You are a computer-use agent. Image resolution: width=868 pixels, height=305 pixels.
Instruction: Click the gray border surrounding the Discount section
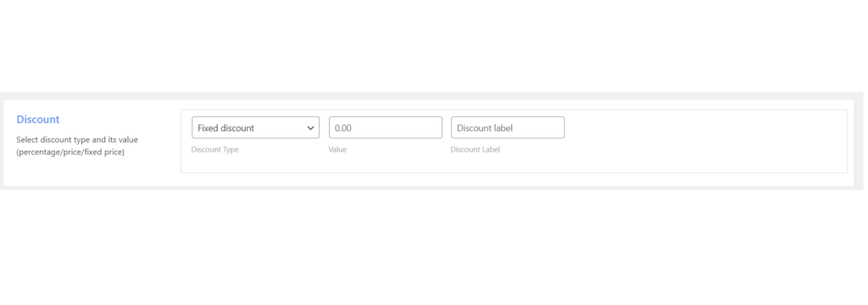pyautogui.click(x=431, y=97)
